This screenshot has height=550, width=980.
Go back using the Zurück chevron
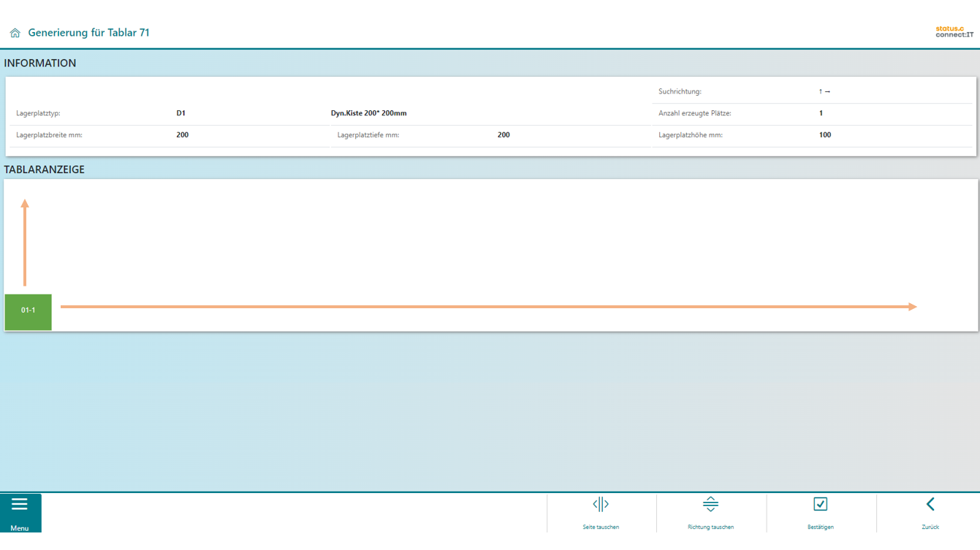click(x=930, y=512)
